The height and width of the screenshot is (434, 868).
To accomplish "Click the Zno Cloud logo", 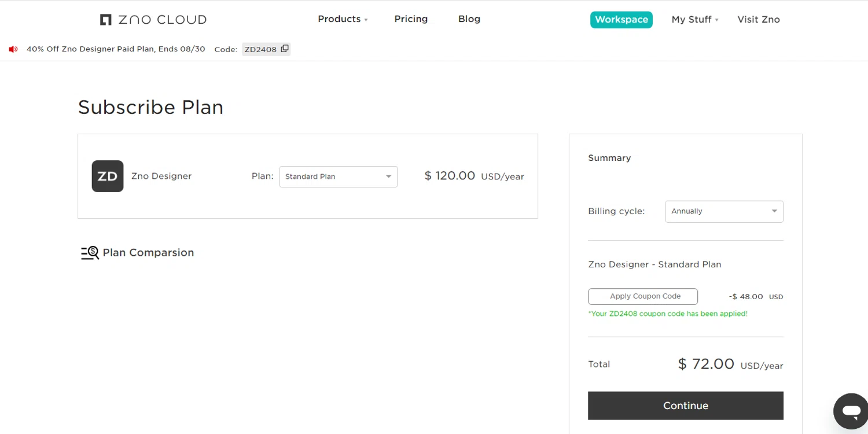I will (153, 20).
